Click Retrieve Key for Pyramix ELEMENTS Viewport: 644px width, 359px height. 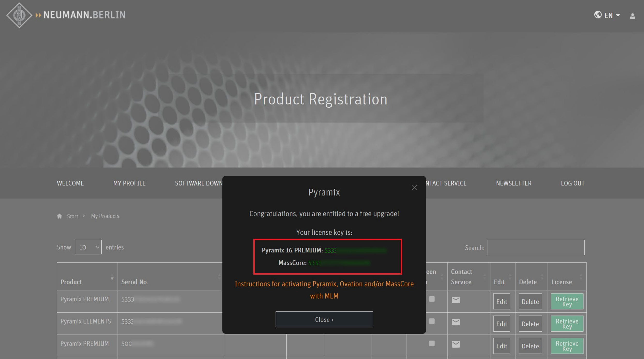(567, 324)
